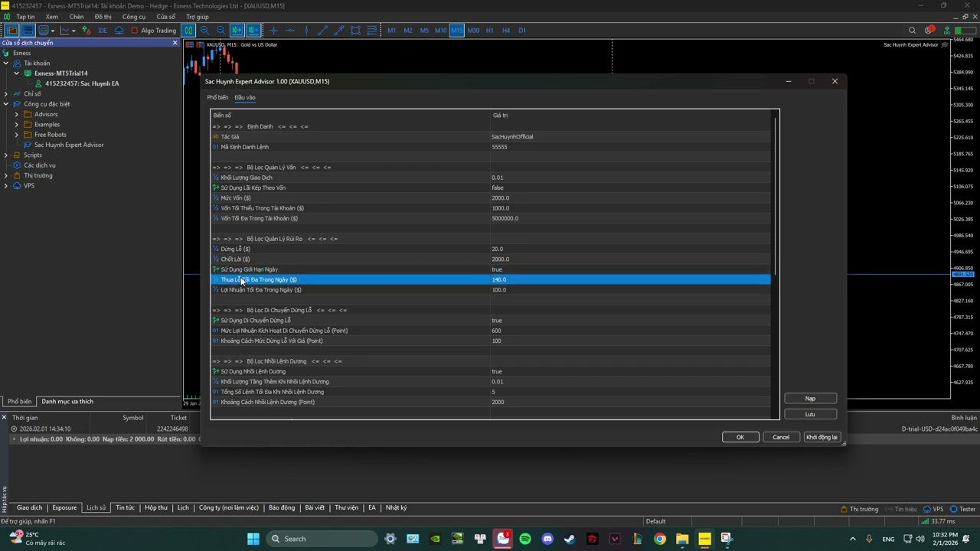Select the crosshair tool
The width and height of the screenshot is (980, 551).
coord(273,31)
